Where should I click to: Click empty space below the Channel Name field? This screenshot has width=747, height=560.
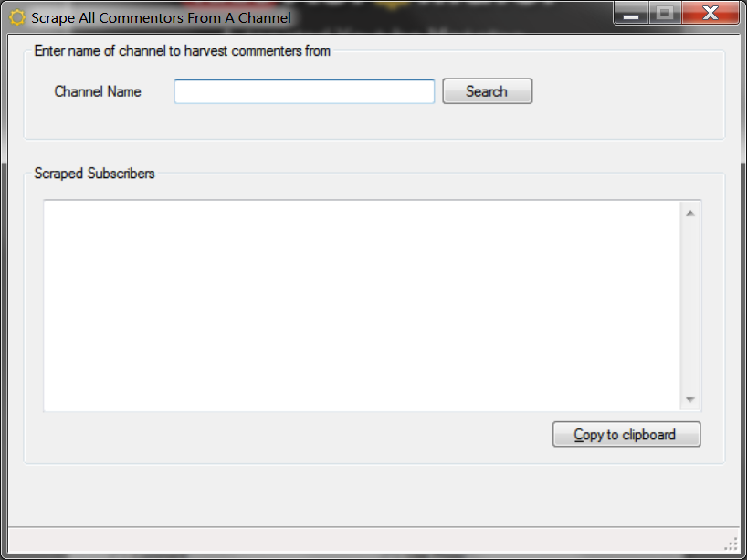(304, 122)
